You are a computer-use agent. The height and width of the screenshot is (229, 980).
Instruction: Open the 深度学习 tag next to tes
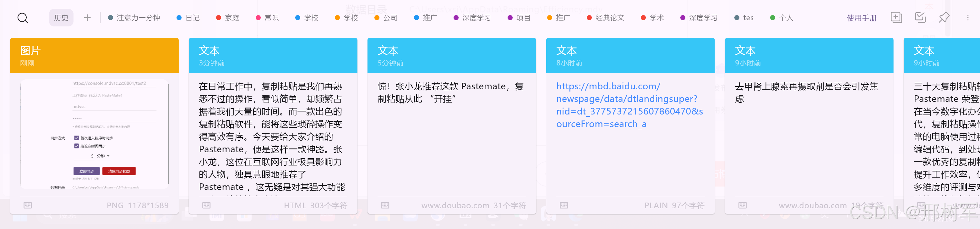(699, 18)
